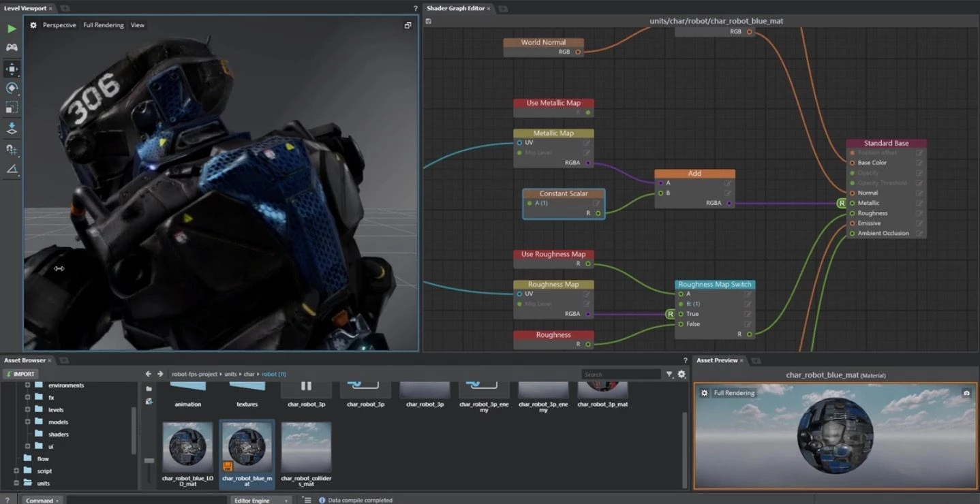Select the Scale tool icon
This screenshot has height=504, width=980.
[x=12, y=108]
